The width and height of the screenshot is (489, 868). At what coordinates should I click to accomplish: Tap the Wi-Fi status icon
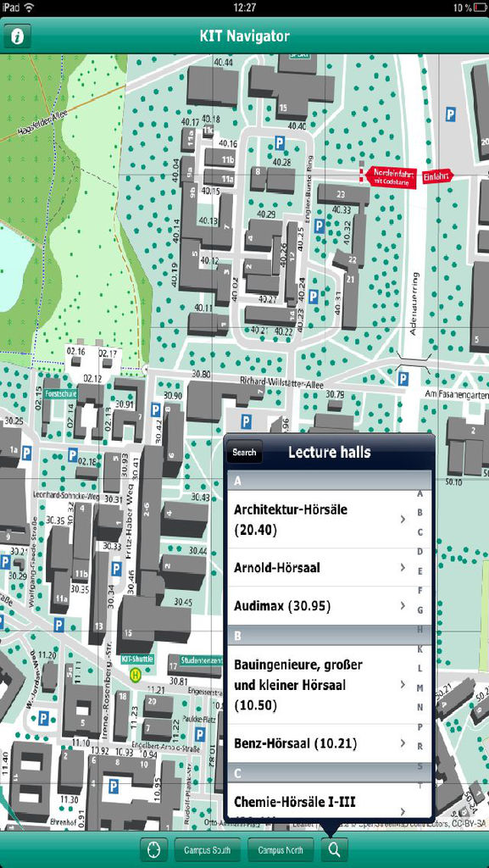tap(29, 8)
